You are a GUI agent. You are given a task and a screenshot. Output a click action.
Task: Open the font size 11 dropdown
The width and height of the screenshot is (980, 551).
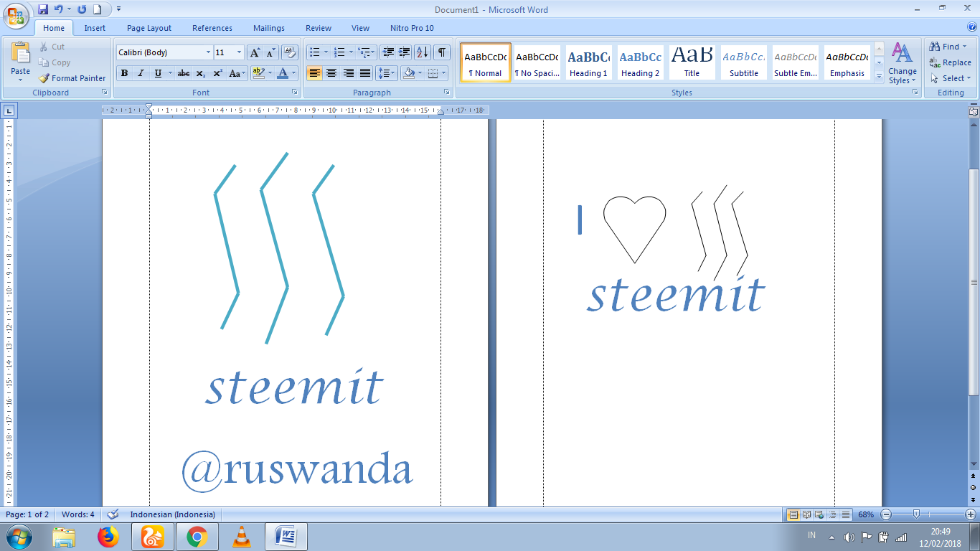point(240,52)
